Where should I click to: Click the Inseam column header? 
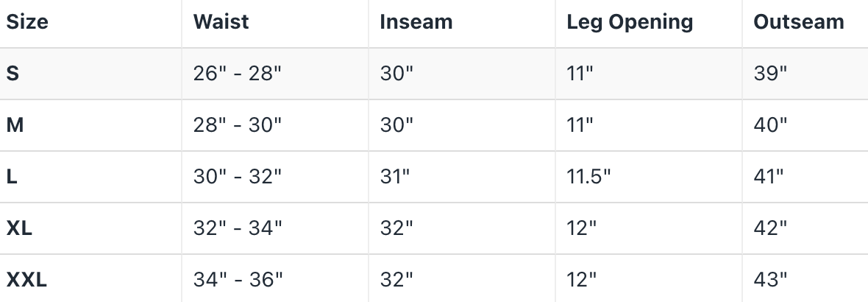coord(416,22)
